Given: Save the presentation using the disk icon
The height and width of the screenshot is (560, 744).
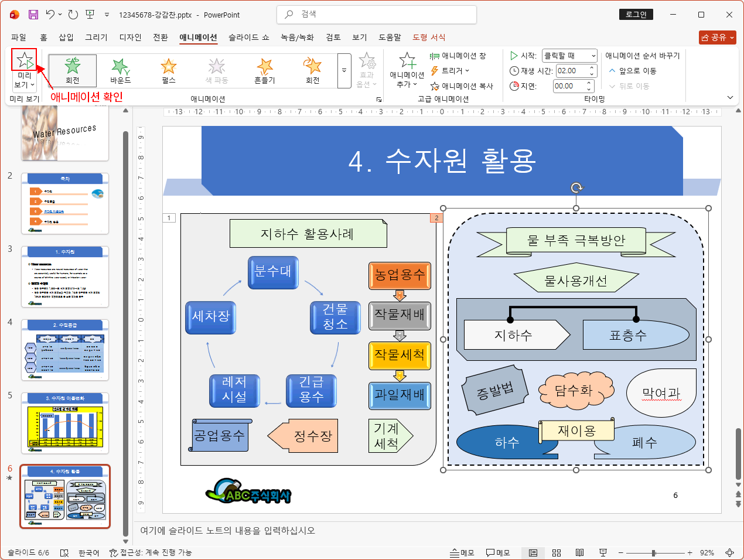Looking at the screenshot, I should point(33,15).
